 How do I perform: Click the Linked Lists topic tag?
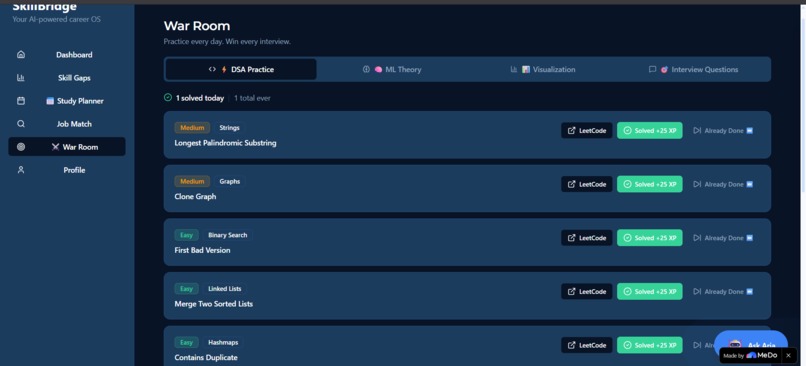[x=225, y=288]
